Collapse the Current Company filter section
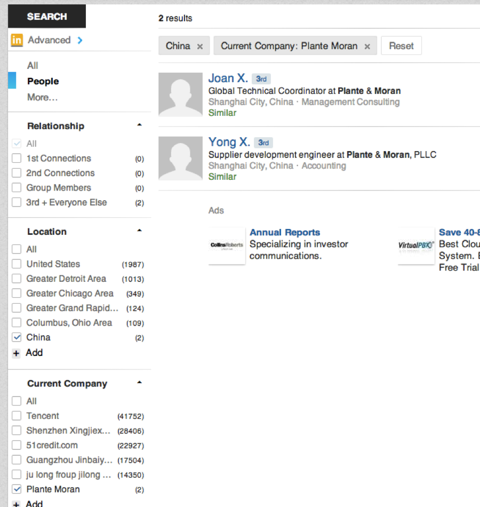 tap(139, 382)
